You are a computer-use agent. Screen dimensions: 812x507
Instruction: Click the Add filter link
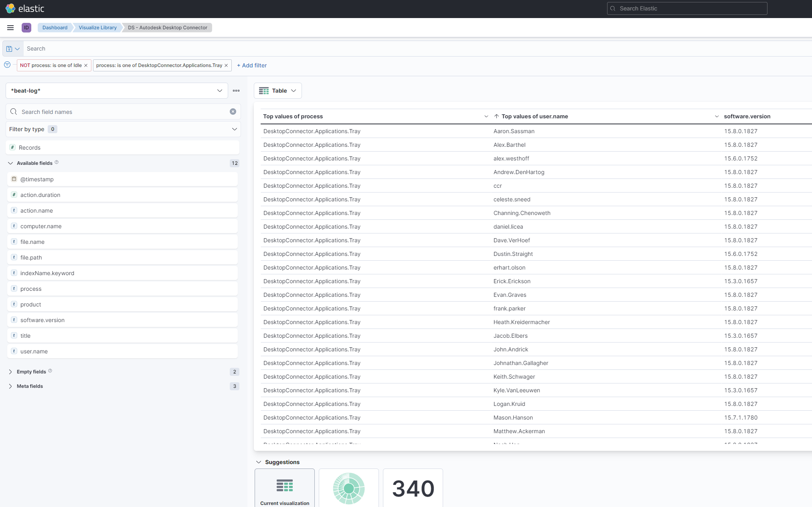(252, 65)
